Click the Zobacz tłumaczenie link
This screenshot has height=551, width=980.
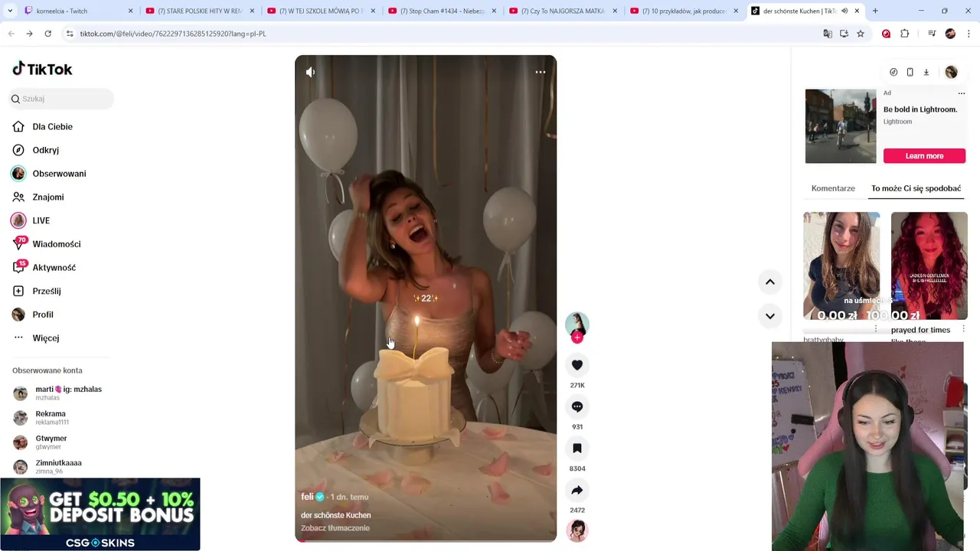pos(335,528)
